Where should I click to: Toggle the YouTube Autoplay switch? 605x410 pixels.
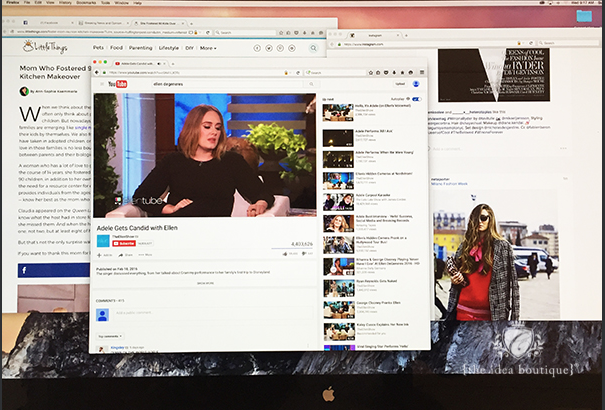click(x=416, y=99)
